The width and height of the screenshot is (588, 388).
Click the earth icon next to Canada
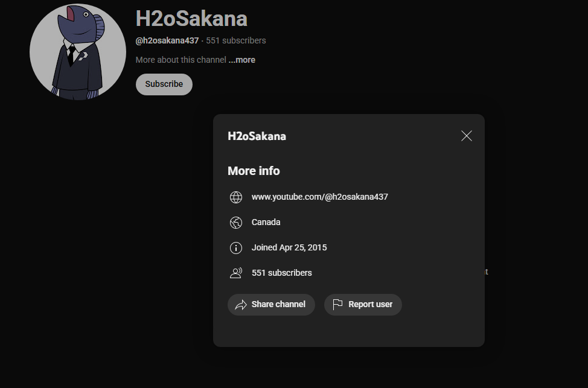(x=236, y=223)
